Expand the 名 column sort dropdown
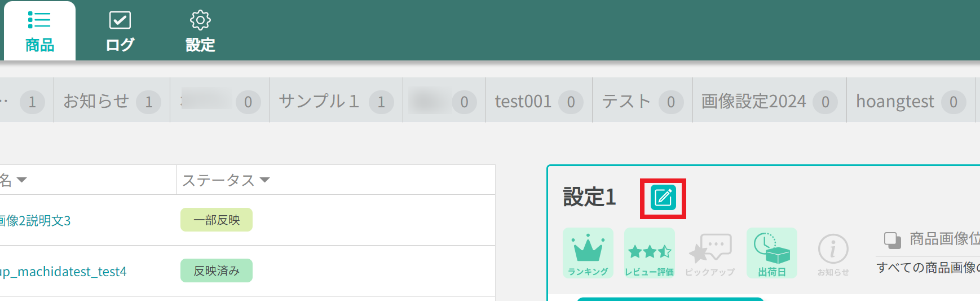The width and height of the screenshot is (980, 301). pos(21,180)
